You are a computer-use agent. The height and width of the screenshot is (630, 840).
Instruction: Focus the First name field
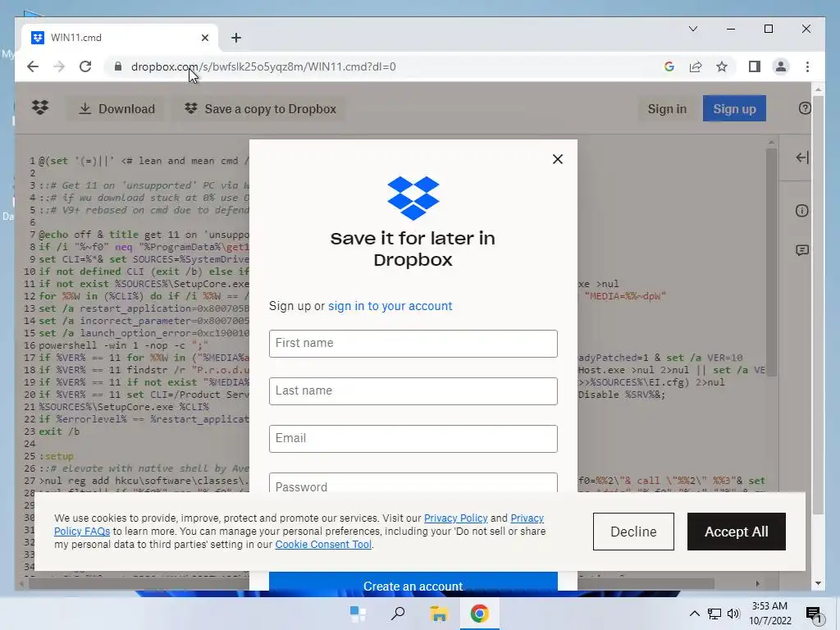413,344
